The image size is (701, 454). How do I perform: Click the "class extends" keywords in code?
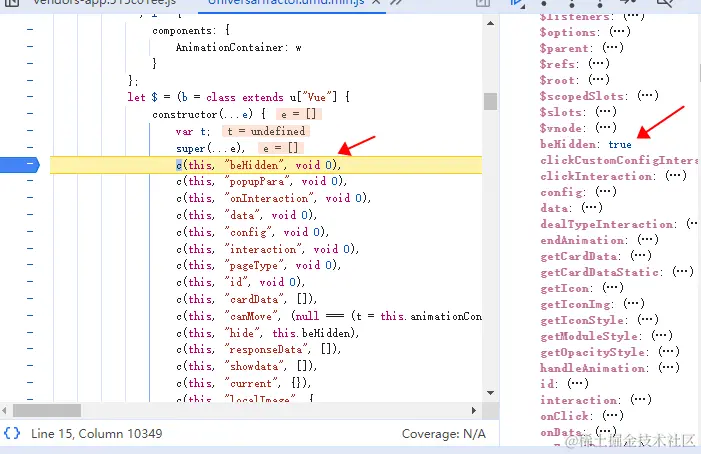(245, 97)
